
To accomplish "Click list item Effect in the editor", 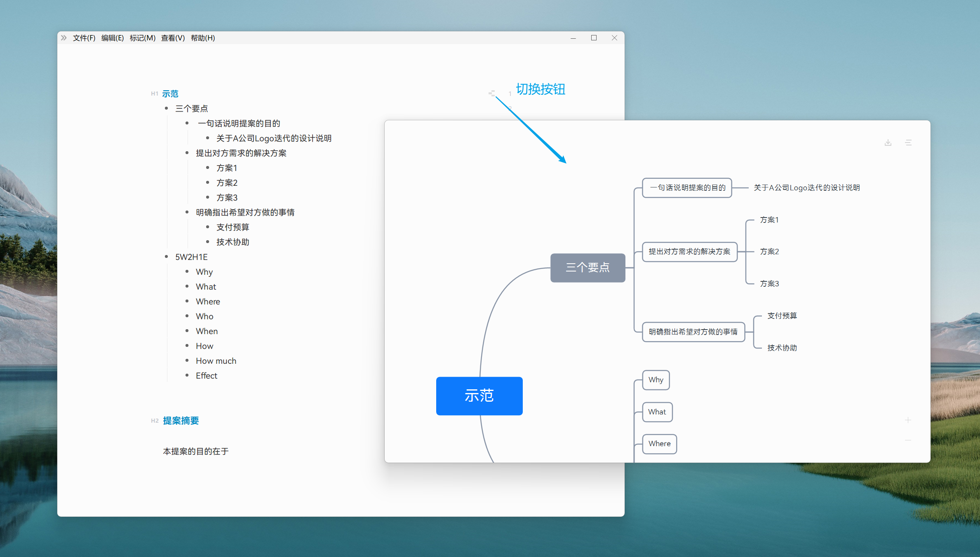I will (206, 376).
